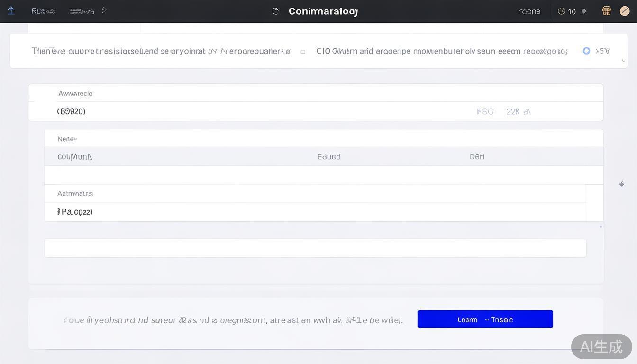Screen dimensions: 637x364
Task: Open the Ruaar menu in top bar
Action: pyautogui.click(x=43, y=11)
